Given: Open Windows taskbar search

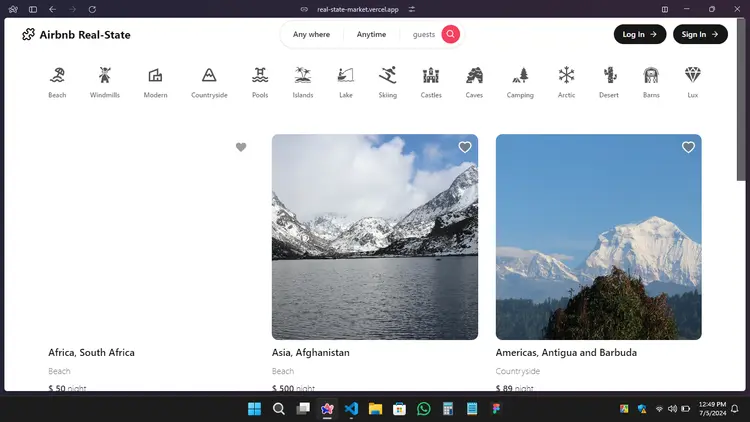Looking at the screenshot, I should coord(279,409).
